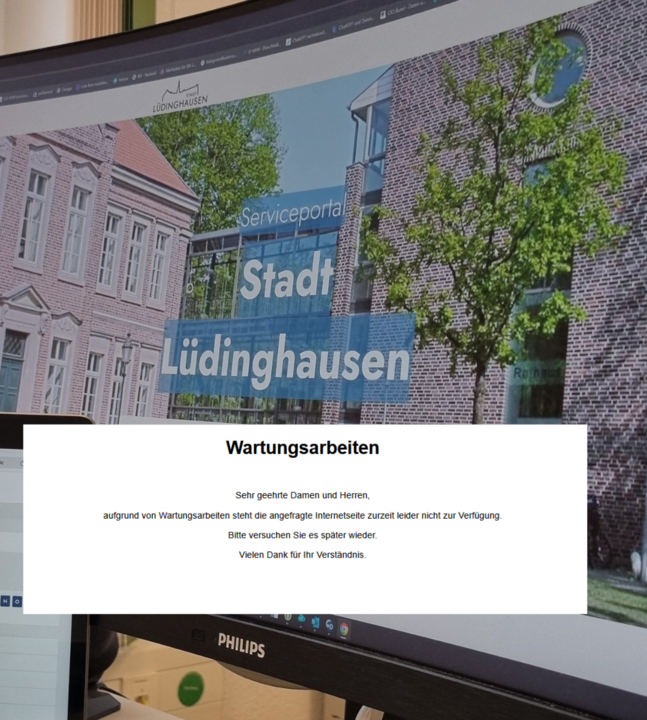Screen dimensions: 647x720
Task: Click 'Bitte versuchen Sie es später wieder.'
Action: tap(302, 535)
